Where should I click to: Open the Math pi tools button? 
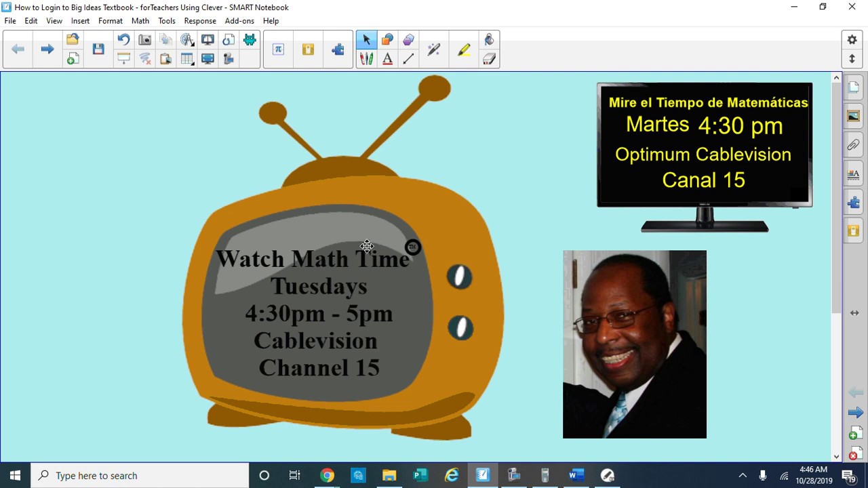(x=278, y=49)
